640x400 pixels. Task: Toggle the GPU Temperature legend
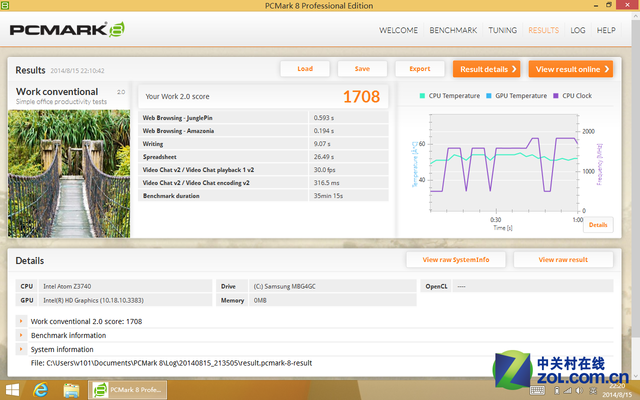[x=516, y=96]
